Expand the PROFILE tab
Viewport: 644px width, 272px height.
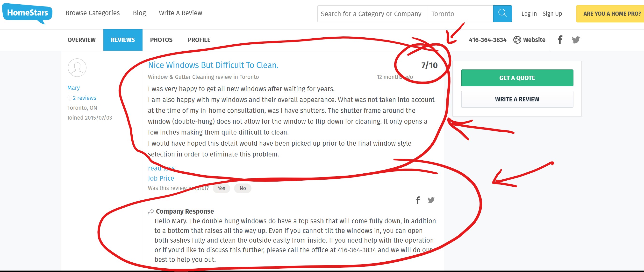199,40
